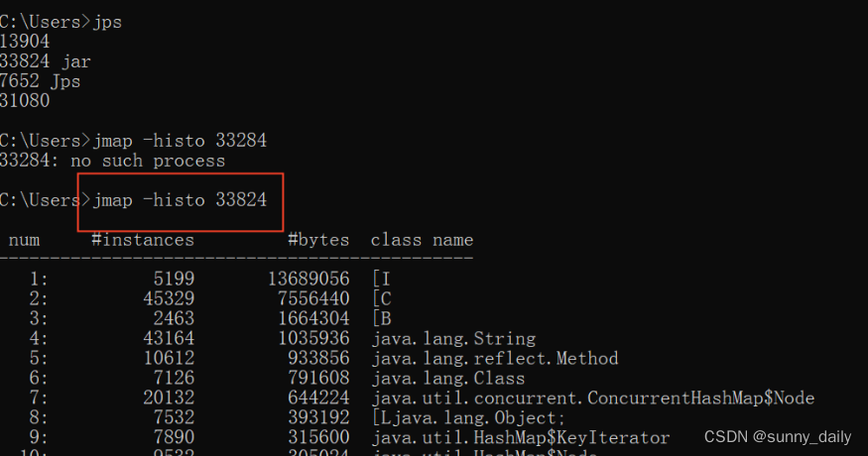The width and height of the screenshot is (868, 456).
Task: Select instances value 43164
Action: click(x=169, y=338)
